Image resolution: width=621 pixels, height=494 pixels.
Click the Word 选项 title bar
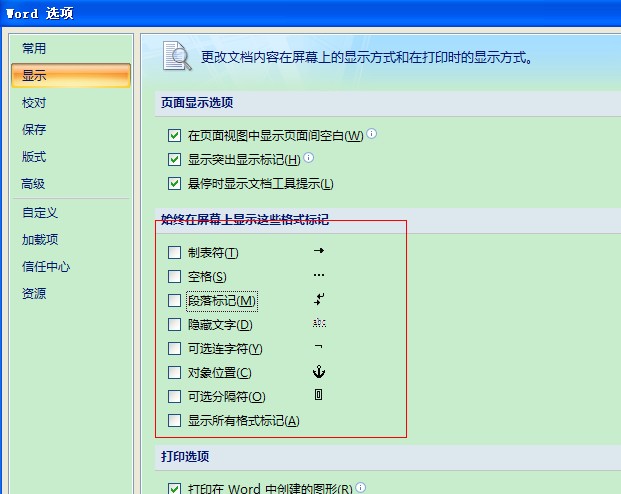[310, 13]
